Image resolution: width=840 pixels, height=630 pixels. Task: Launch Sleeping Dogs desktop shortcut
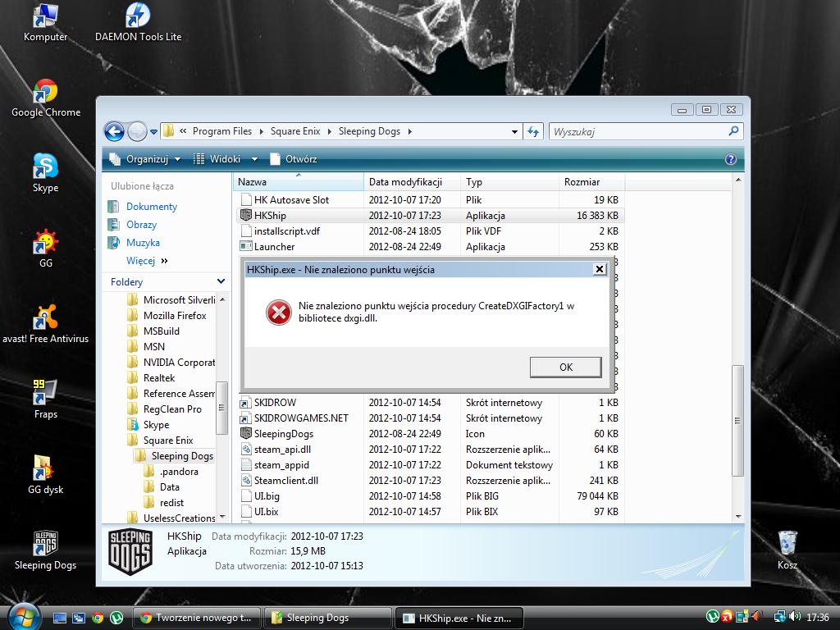pyautogui.click(x=46, y=550)
